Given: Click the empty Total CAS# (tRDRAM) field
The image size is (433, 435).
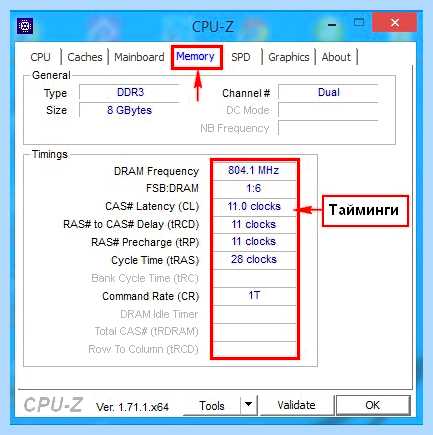Looking at the screenshot, I should coord(254,332).
